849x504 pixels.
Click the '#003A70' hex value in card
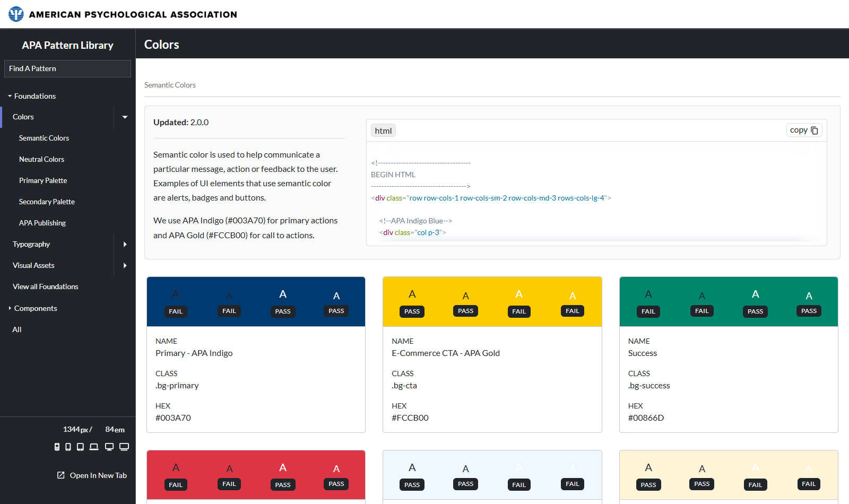tap(173, 418)
